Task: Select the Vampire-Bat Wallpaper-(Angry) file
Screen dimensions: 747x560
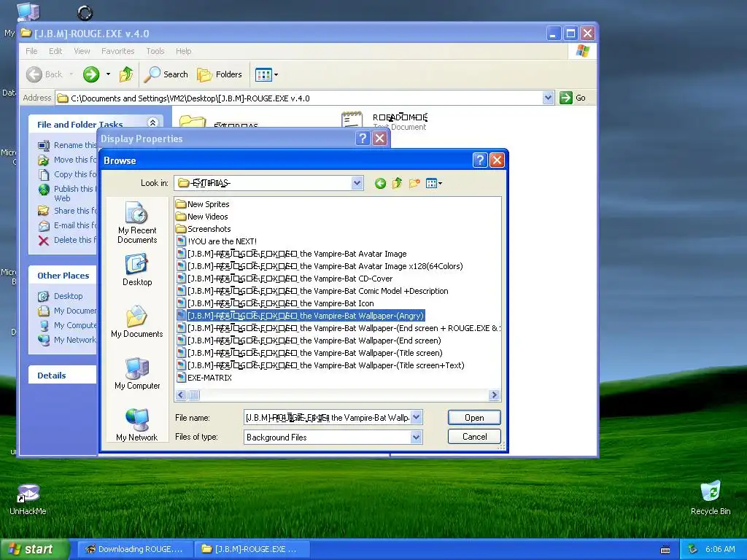Action: pyautogui.click(x=300, y=315)
